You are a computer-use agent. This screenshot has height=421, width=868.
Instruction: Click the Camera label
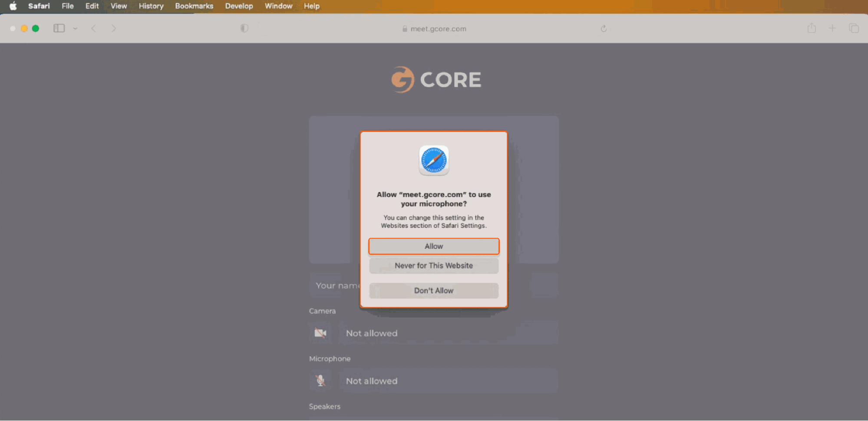coord(322,311)
